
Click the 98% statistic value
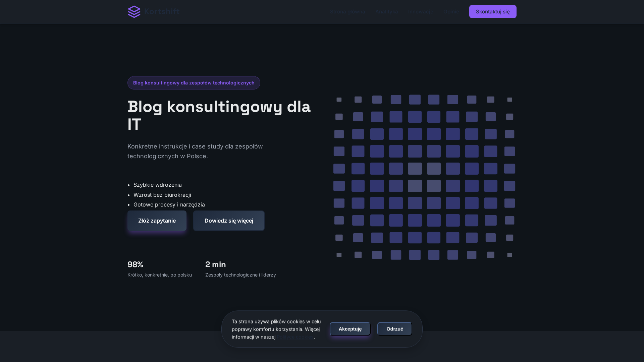[136, 264]
